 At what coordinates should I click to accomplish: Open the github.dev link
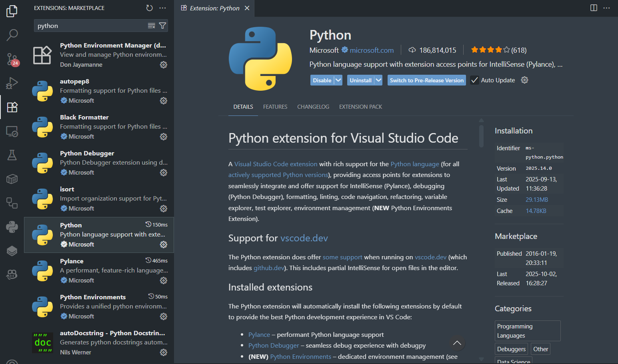tap(269, 268)
